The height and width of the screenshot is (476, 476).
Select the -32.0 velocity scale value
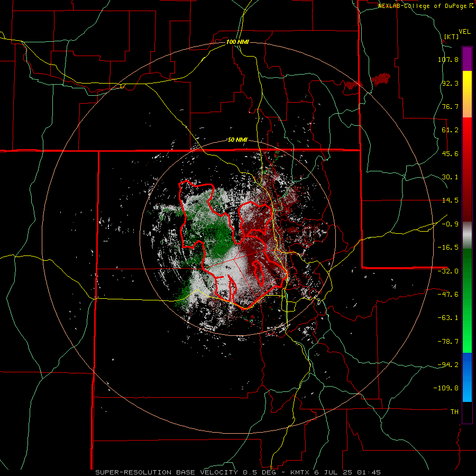point(448,271)
